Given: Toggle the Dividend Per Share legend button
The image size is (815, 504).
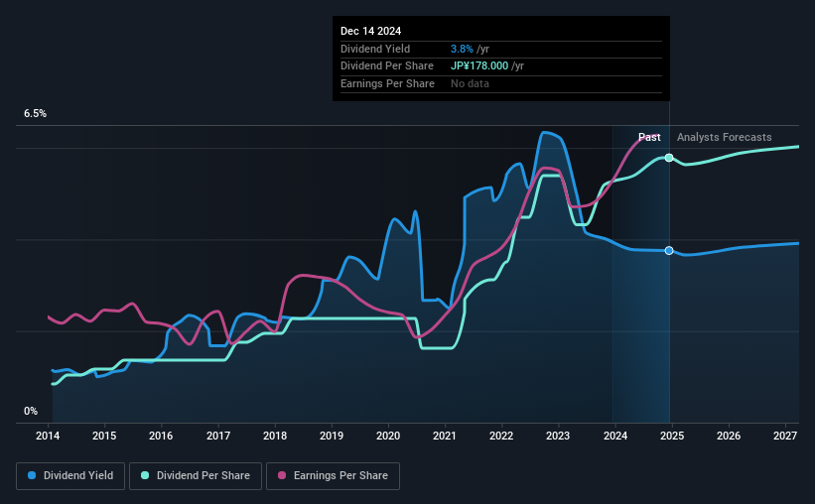Looking at the screenshot, I should pyautogui.click(x=196, y=476).
